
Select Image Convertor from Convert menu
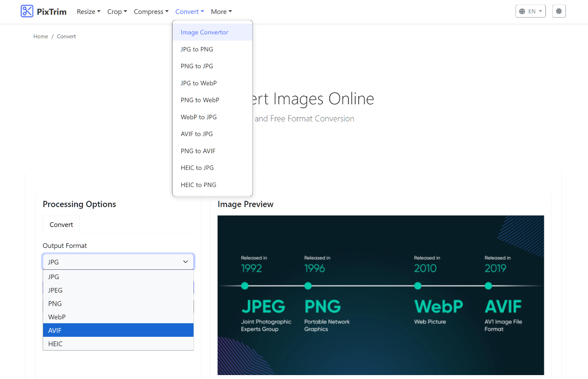coord(204,32)
